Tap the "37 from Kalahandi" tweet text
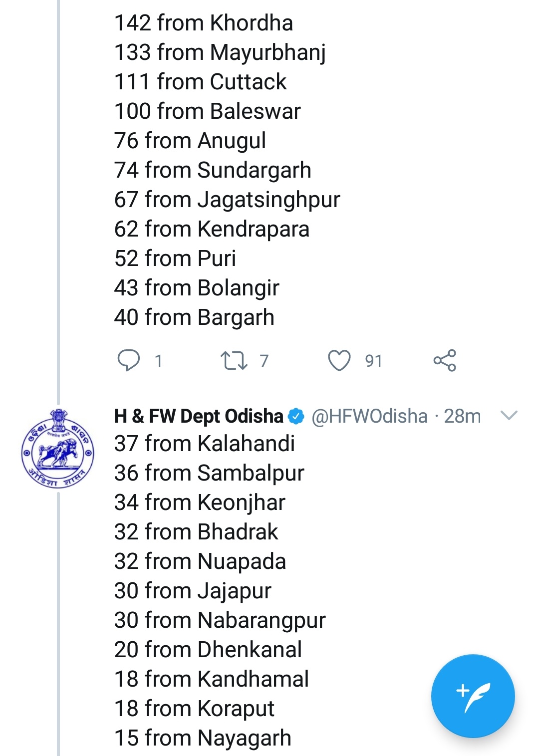 click(x=205, y=444)
